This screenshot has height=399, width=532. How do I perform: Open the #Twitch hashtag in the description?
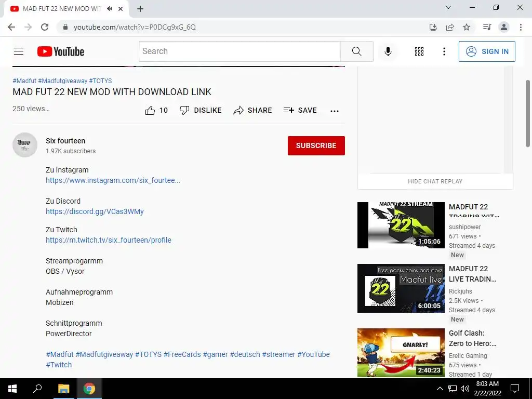click(59, 365)
